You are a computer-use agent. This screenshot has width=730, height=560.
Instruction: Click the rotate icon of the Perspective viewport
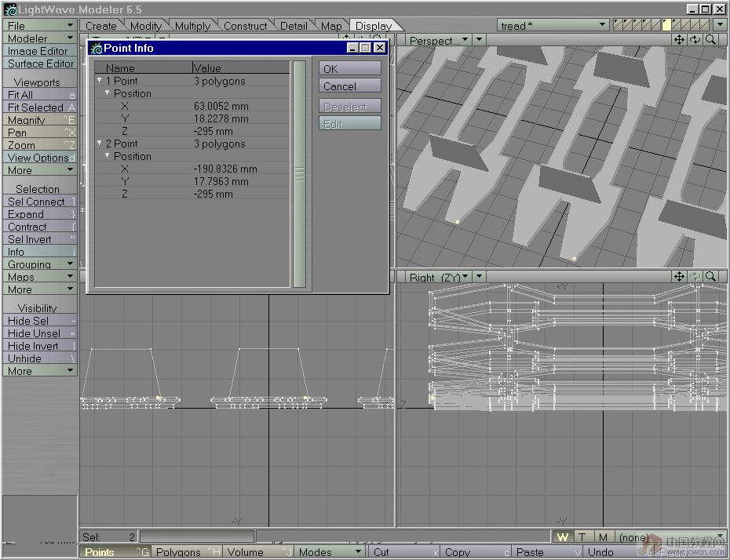tap(695, 40)
